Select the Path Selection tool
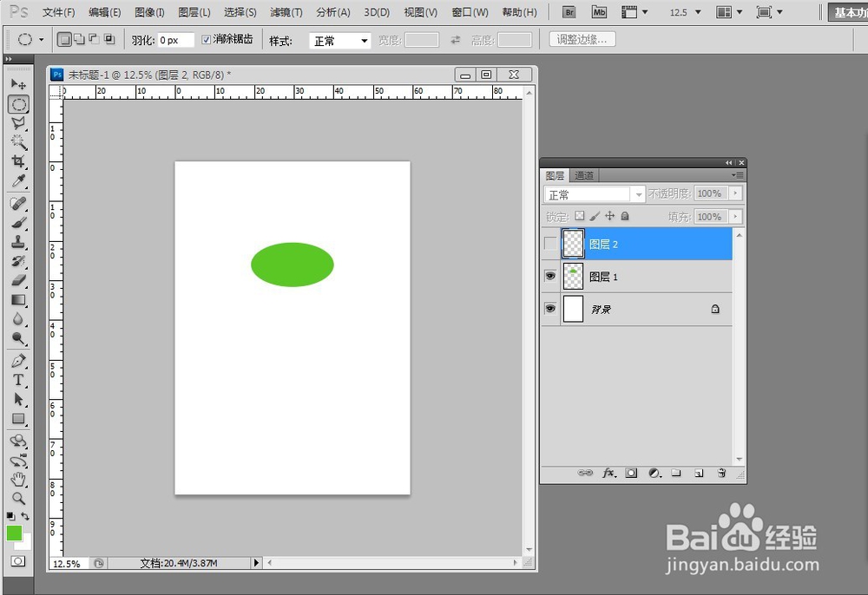Image resolution: width=868 pixels, height=595 pixels. (x=18, y=399)
